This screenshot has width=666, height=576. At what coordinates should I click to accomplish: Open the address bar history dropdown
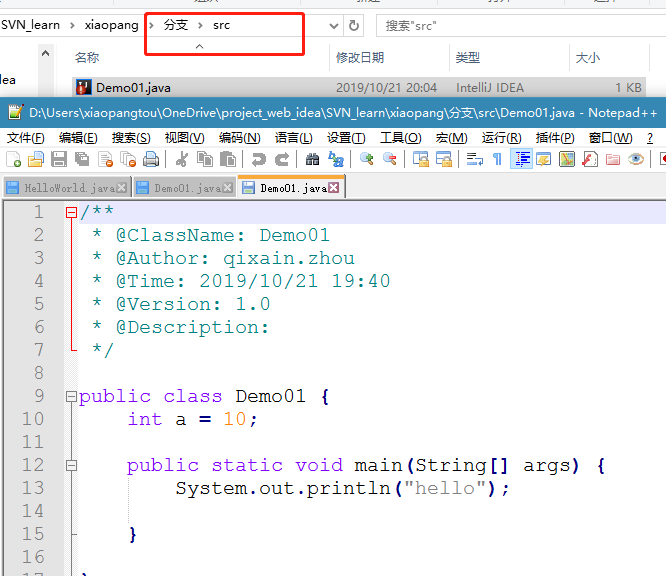[x=334, y=26]
